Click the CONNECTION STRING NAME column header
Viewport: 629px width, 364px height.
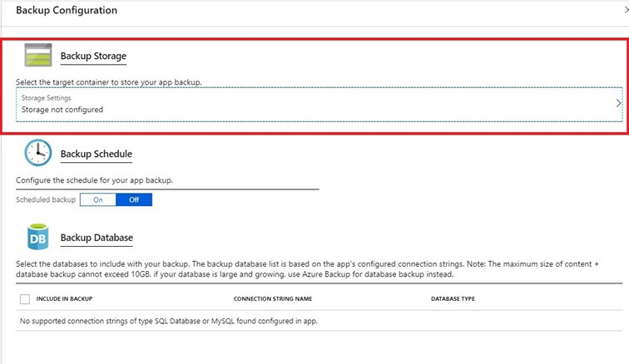[273, 298]
